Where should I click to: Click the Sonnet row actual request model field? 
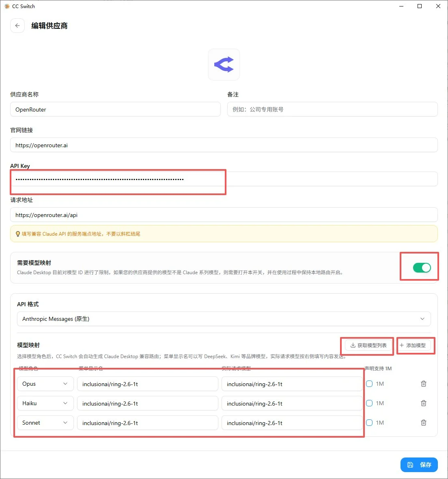click(x=292, y=423)
